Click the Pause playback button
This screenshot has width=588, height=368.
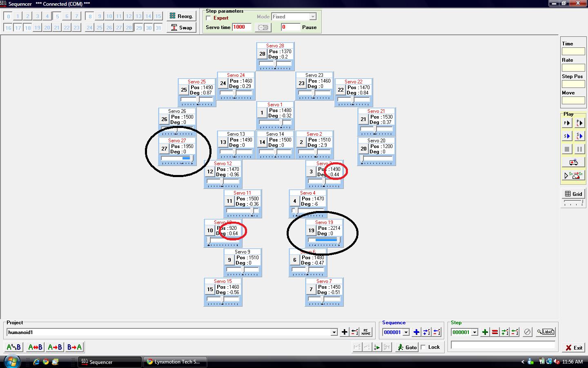point(580,149)
